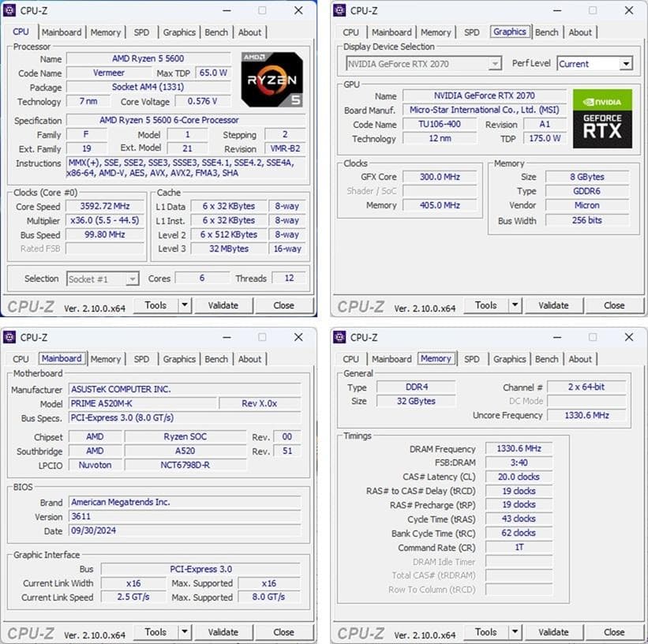648x644 pixels.
Task: Switch to the About tab
Action: [250, 32]
